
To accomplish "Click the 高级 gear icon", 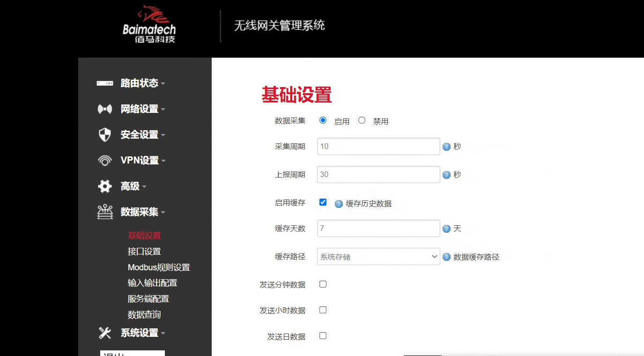I will [x=104, y=186].
